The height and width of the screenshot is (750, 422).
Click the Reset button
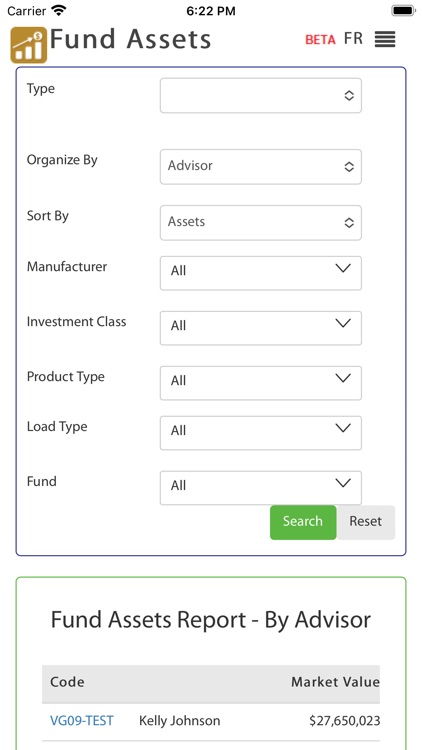click(366, 522)
